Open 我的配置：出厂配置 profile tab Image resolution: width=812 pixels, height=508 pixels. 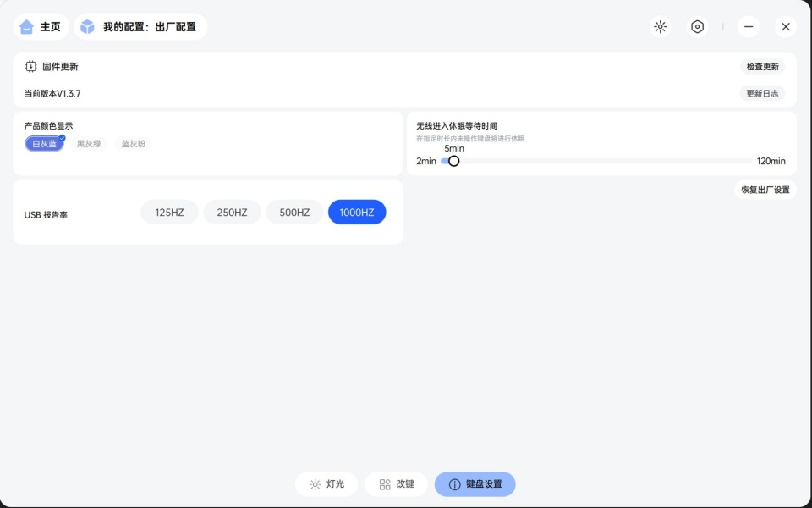pyautogui.click(x=140, y=27)
